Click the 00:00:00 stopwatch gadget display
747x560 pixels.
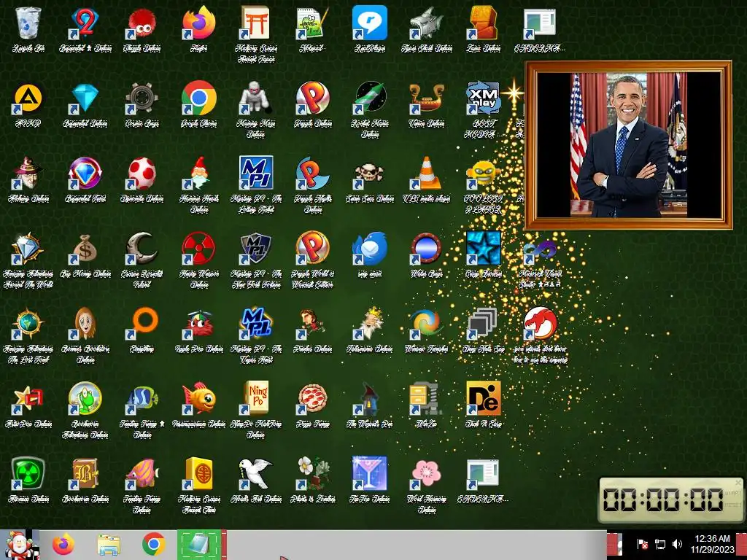(664, 500)
